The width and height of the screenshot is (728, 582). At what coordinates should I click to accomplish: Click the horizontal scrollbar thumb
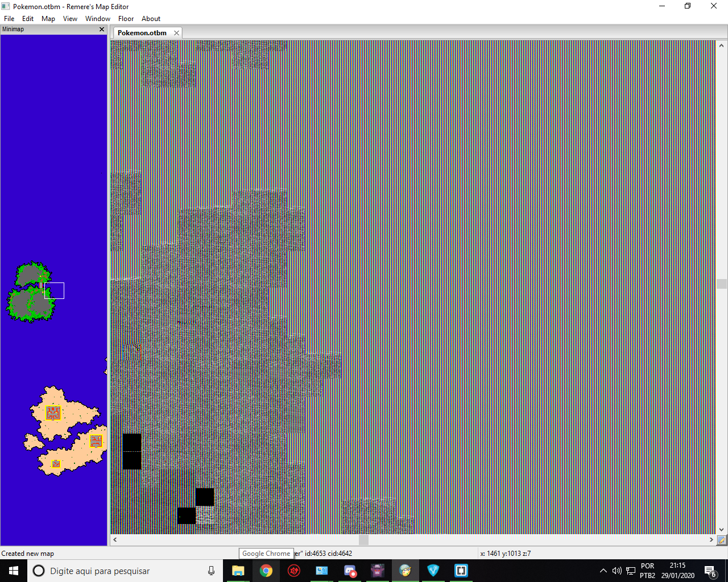[x=364, y=540]
